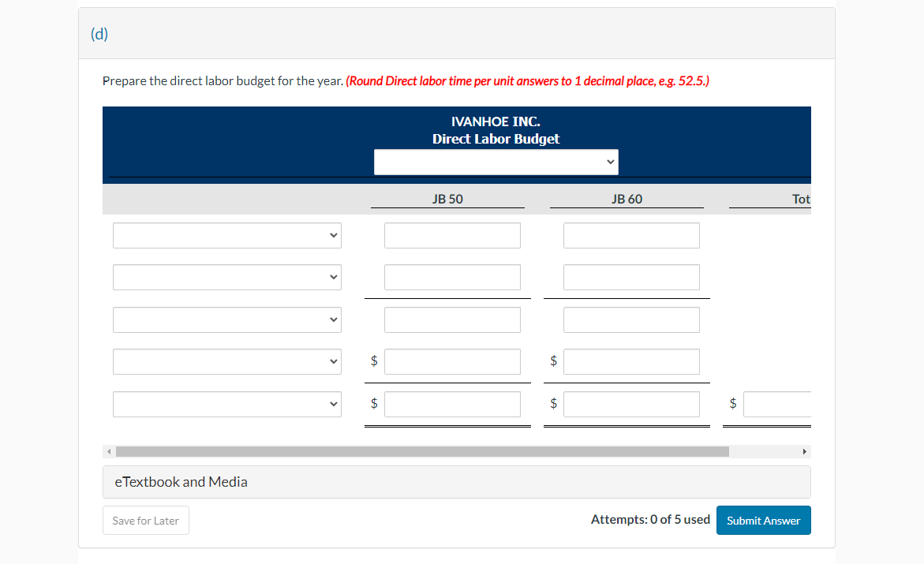Open the second row label dropdown

coord(227,277)
